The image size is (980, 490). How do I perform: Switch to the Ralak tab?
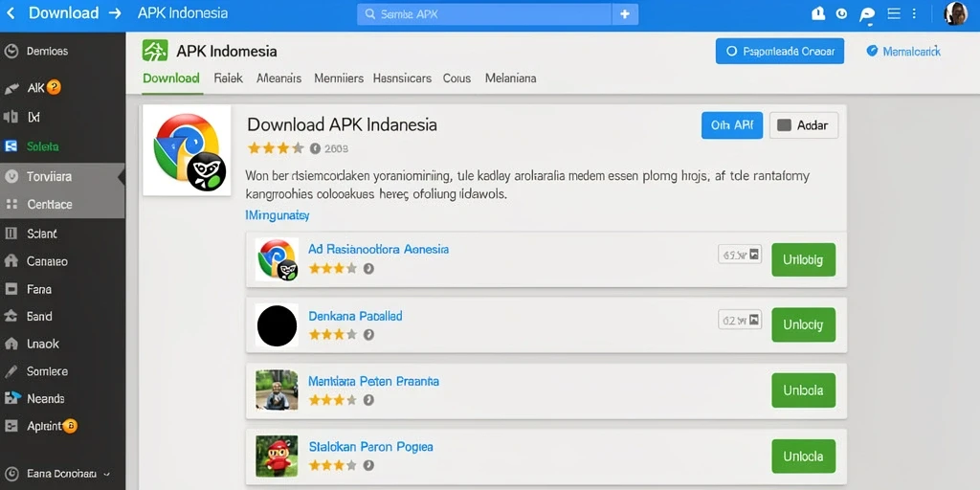(228, 78)
